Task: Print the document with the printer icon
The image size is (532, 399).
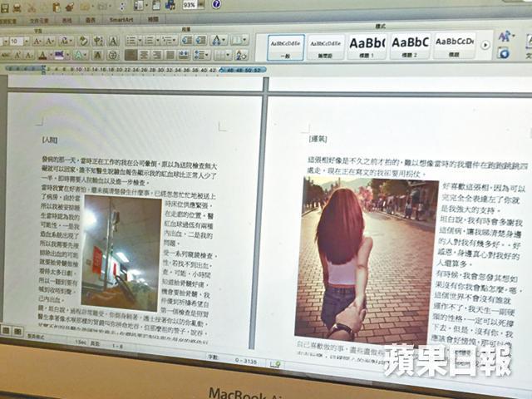Action: [x=17, y=7]
